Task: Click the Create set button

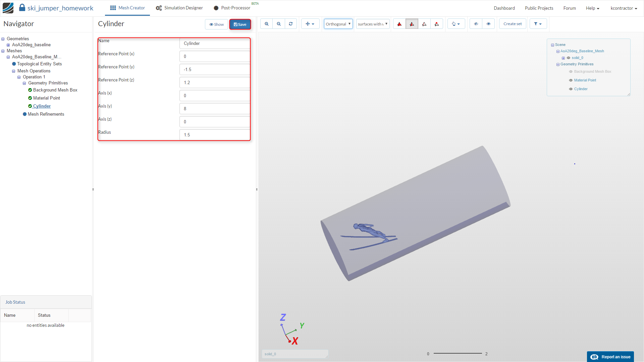Action: tap(513, 24)
